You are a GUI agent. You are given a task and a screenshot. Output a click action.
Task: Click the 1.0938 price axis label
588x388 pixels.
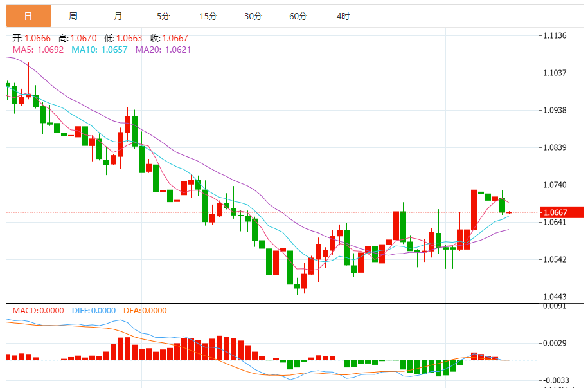coord(555,111)
